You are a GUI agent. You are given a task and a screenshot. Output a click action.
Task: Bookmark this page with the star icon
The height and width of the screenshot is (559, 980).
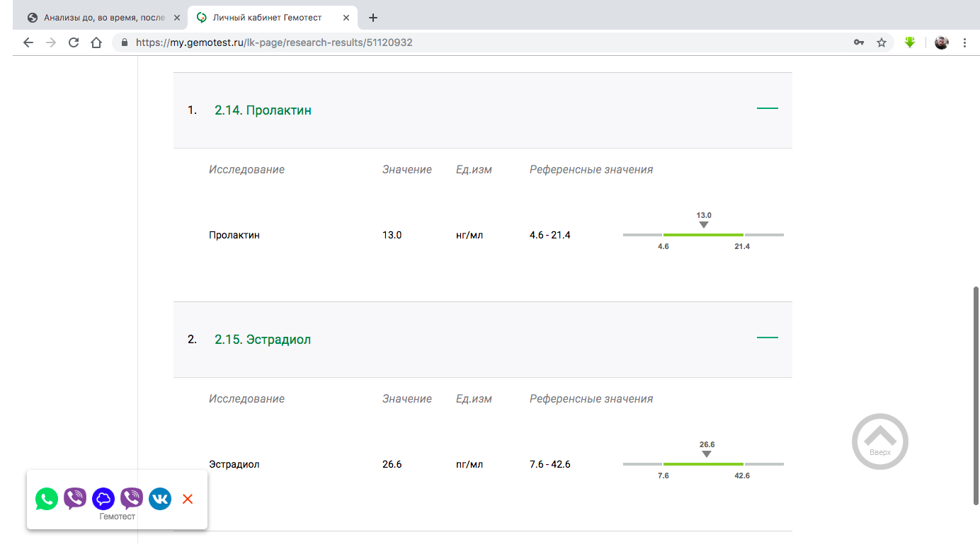[882, 42]
